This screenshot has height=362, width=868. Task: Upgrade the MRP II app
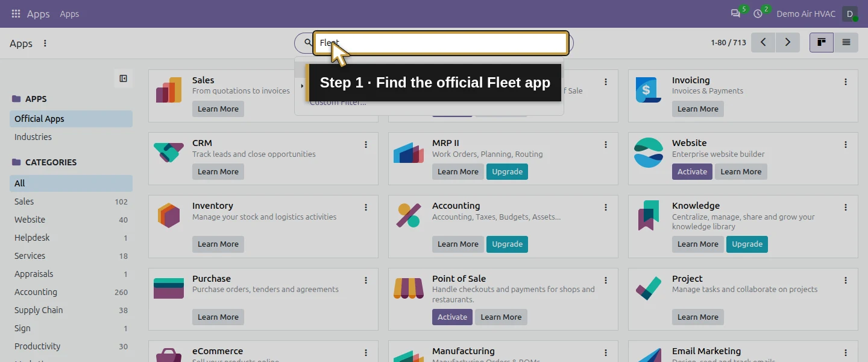click(507, 171)
